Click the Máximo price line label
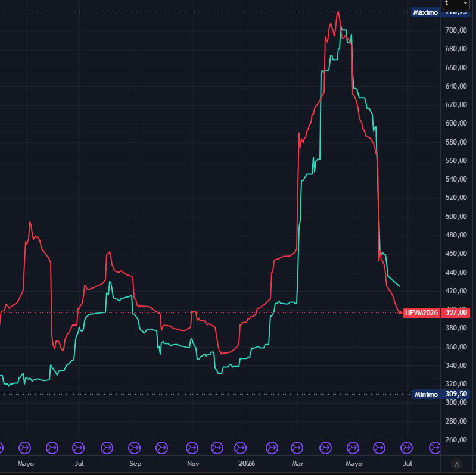This screenshot has height=475, width=476. click(x=425, y=12)
